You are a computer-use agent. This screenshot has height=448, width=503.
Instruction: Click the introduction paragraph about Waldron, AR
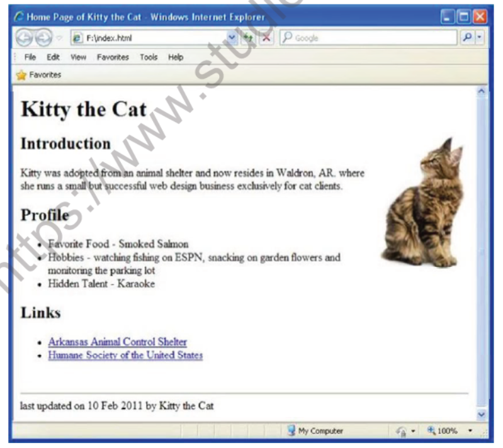click(193, 179)
